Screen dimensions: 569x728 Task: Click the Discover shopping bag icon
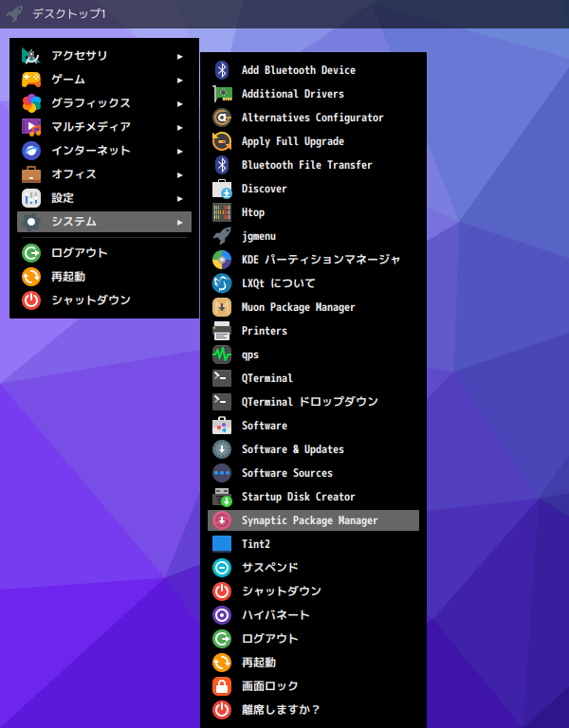pyautogui.click(x=222, y=189)
